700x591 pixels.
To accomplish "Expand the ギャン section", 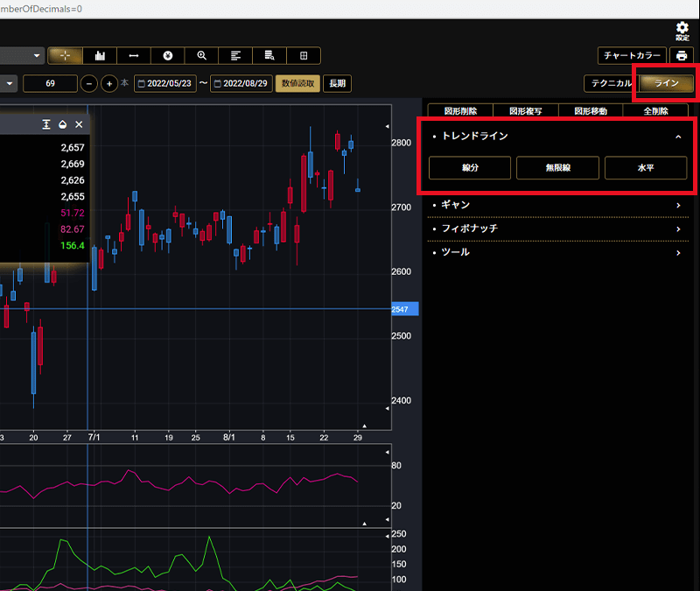I will pos(558,205).
